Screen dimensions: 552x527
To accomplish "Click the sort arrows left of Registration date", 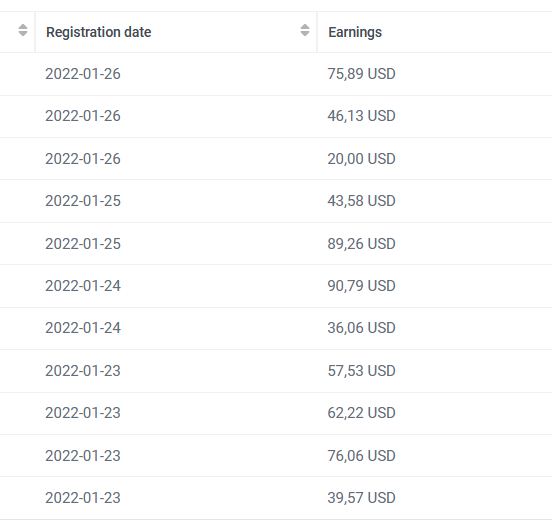I will click(23, 30).
